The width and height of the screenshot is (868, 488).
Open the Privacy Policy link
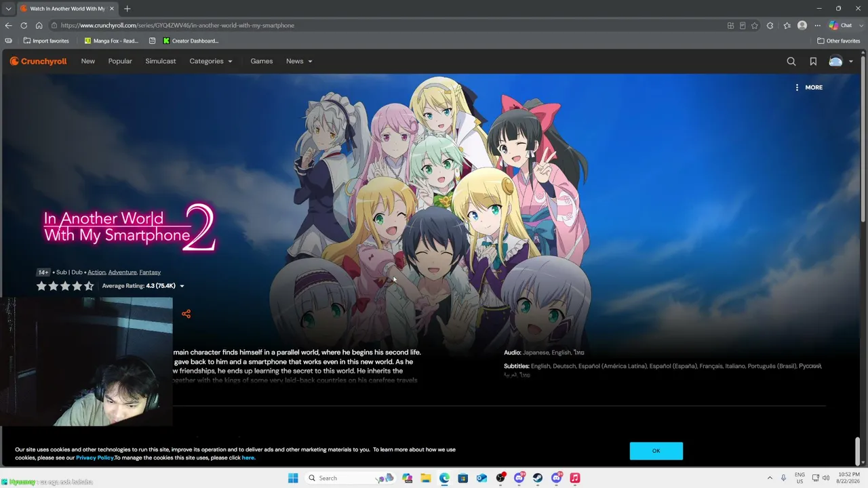[x=95, y=457]
